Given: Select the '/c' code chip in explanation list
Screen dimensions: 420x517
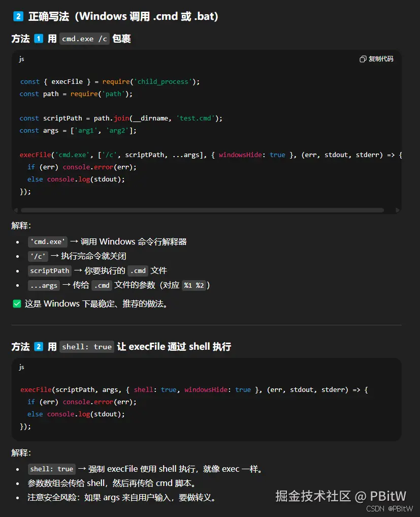Looking at the screenshot, I should 38,256.
